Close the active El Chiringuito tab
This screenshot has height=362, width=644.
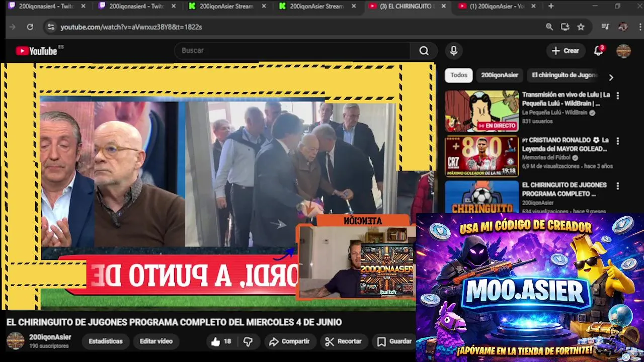pyautogui.click(x=443, y=6)
